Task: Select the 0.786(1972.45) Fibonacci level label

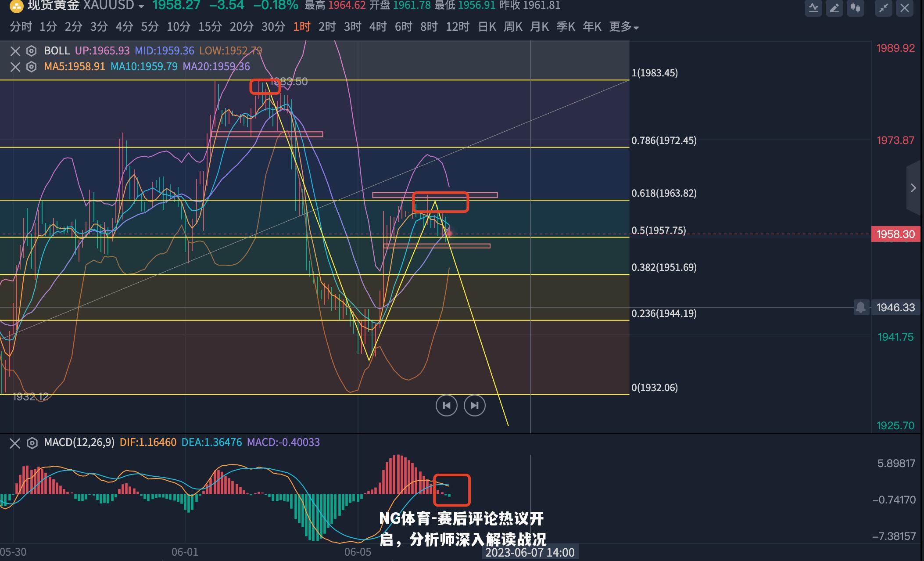Action: pos(664,140)
